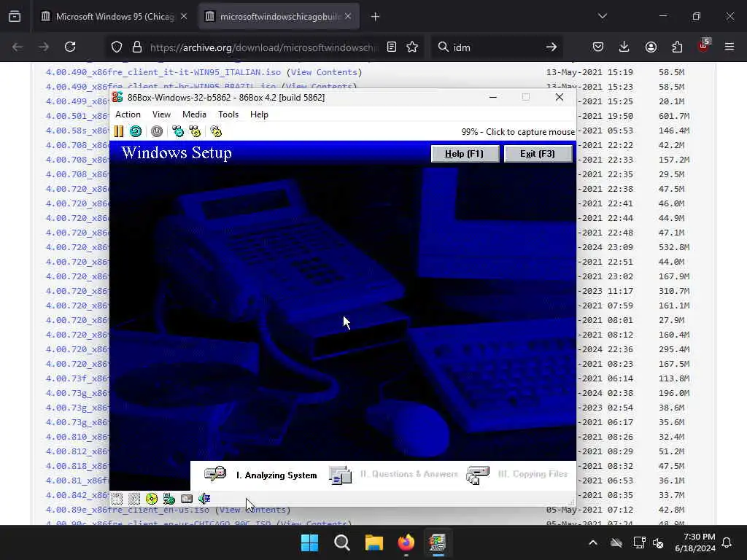
Task: Click Help (F1) in Windows Setup
Action: (x=465, y=154)
